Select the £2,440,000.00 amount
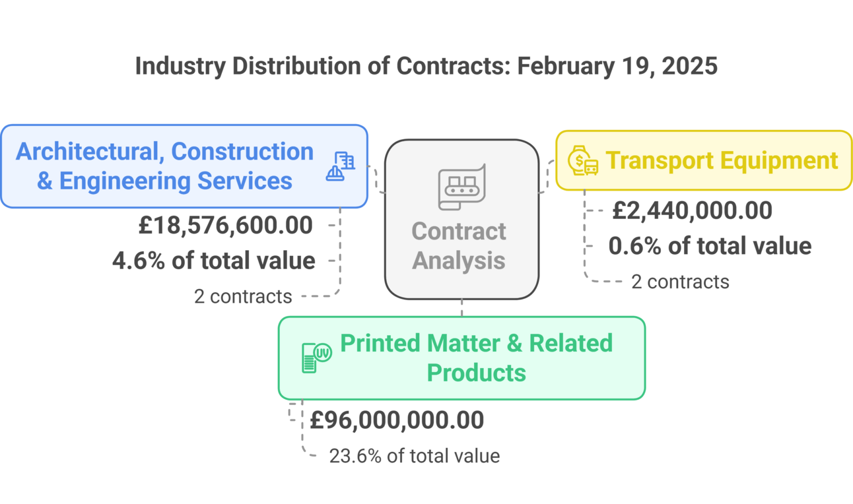 click(x=692, y=210)
